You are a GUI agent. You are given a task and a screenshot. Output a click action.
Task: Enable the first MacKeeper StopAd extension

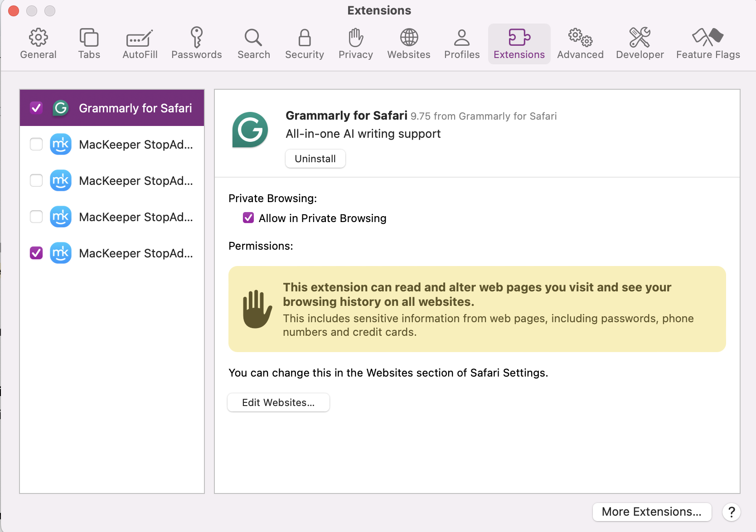pyautogui.click(x=36, y=144)
